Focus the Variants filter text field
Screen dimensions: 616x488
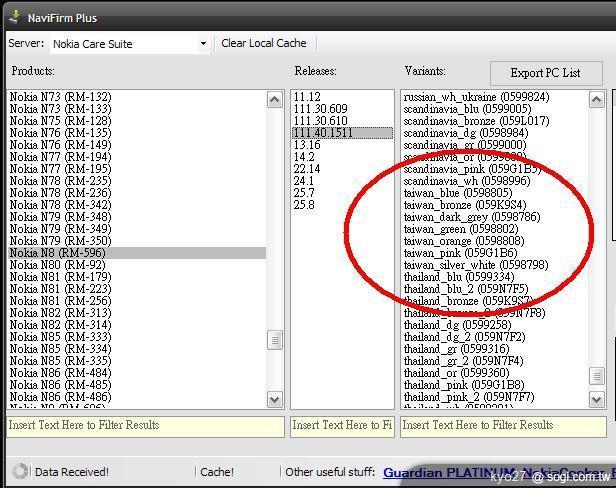coord(503,425)
